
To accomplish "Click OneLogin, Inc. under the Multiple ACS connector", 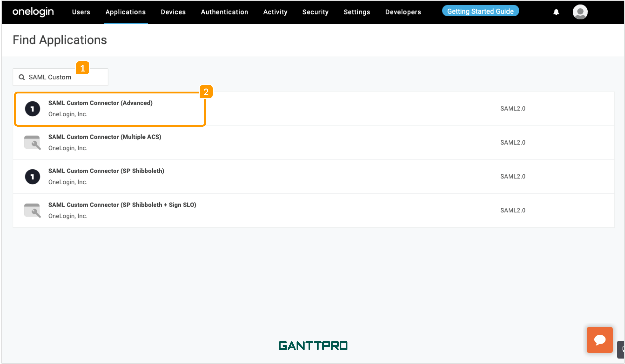I will click(68, 148).
